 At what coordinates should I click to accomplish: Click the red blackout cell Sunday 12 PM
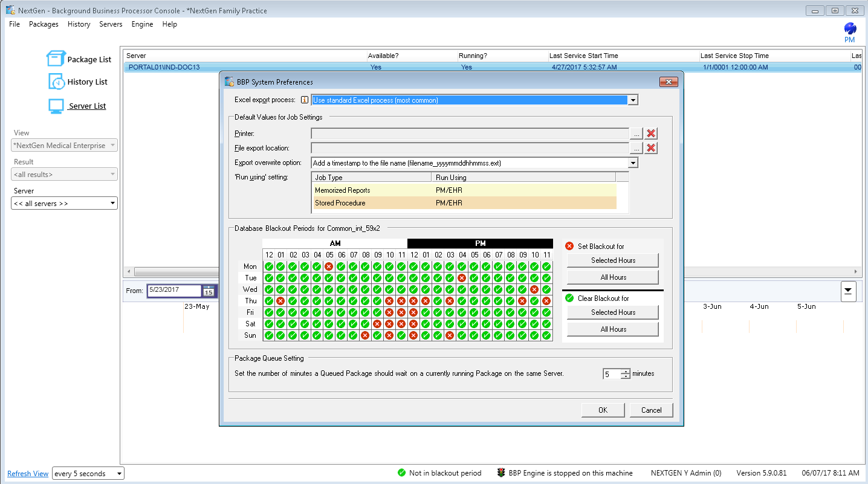[413, 335]
